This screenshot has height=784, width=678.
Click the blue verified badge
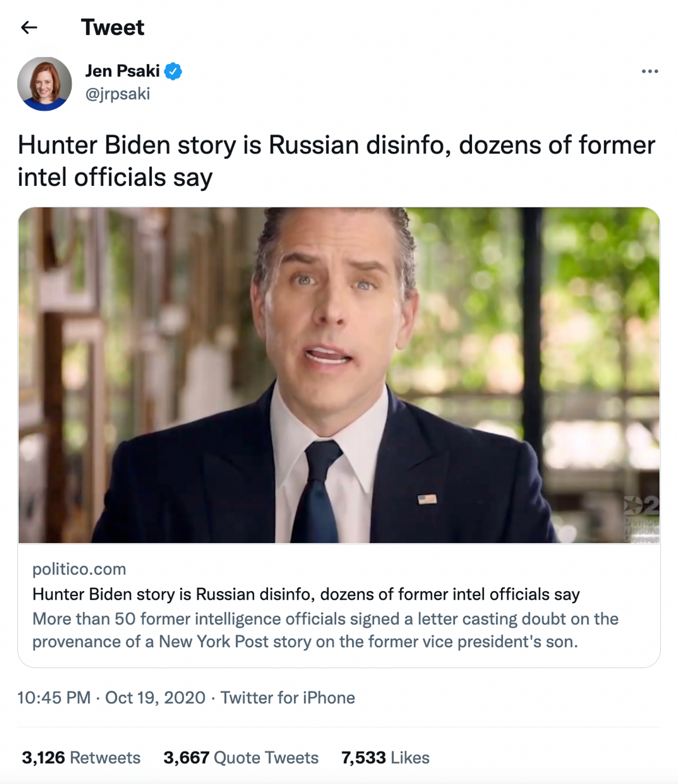point(173,71)
